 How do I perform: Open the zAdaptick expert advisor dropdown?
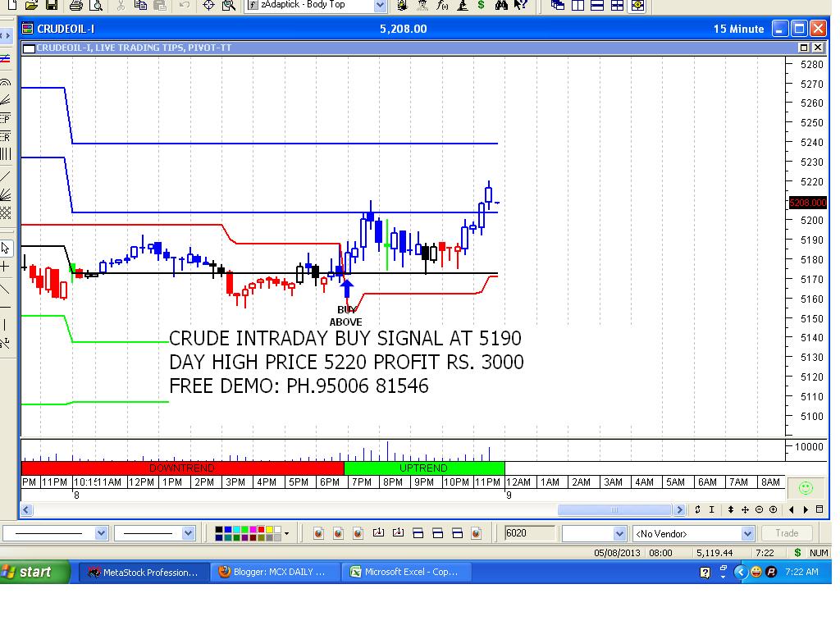[381, 6]
